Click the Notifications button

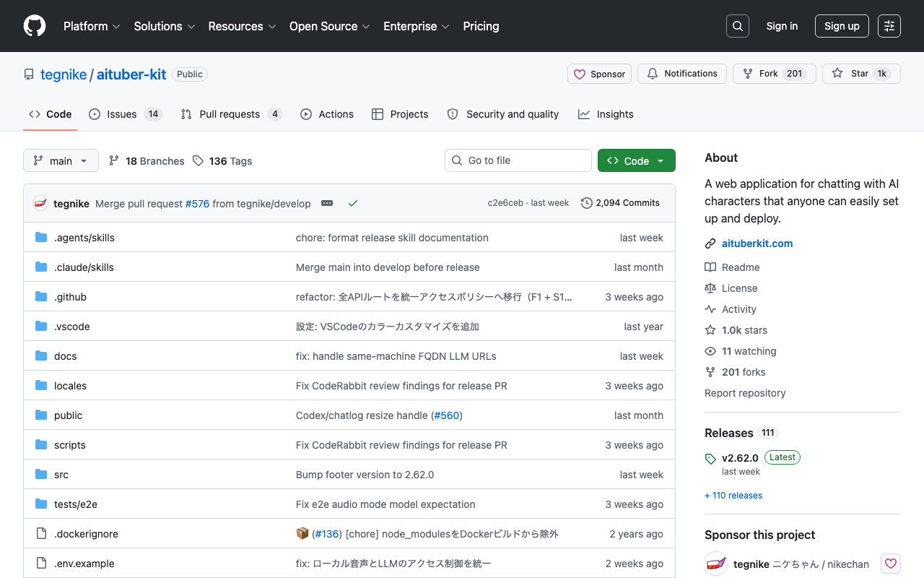tap(682, 74)
